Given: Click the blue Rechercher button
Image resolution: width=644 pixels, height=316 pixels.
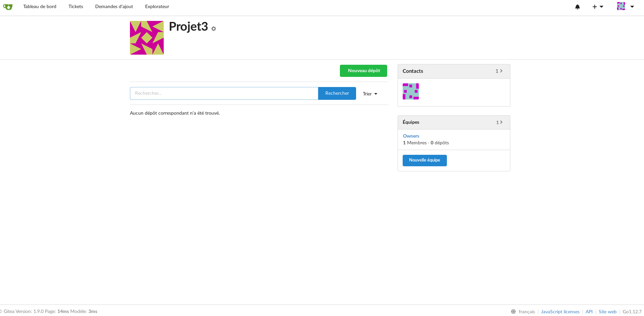Looking at the screenshot, I should 337,93.
